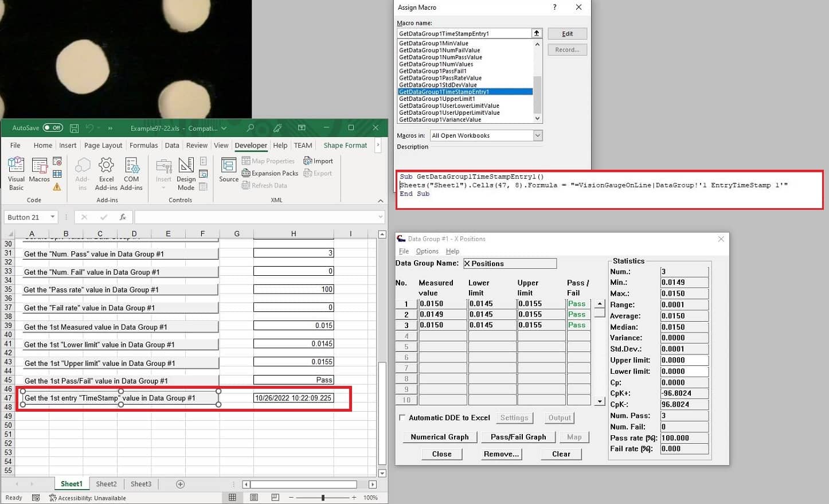Toggle AutoSave switch off/on
This screenshot has height=504, width=829.
click(x=53, y=128)
